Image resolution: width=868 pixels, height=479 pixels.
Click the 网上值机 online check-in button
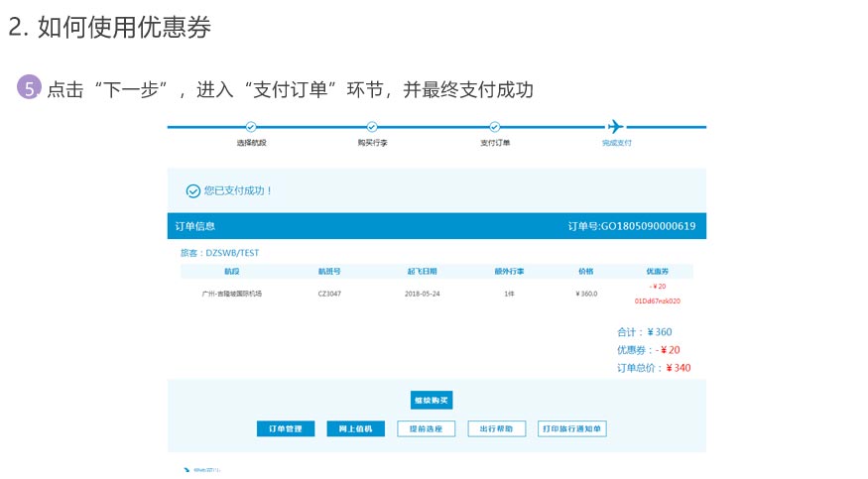[x=355, y=429]
